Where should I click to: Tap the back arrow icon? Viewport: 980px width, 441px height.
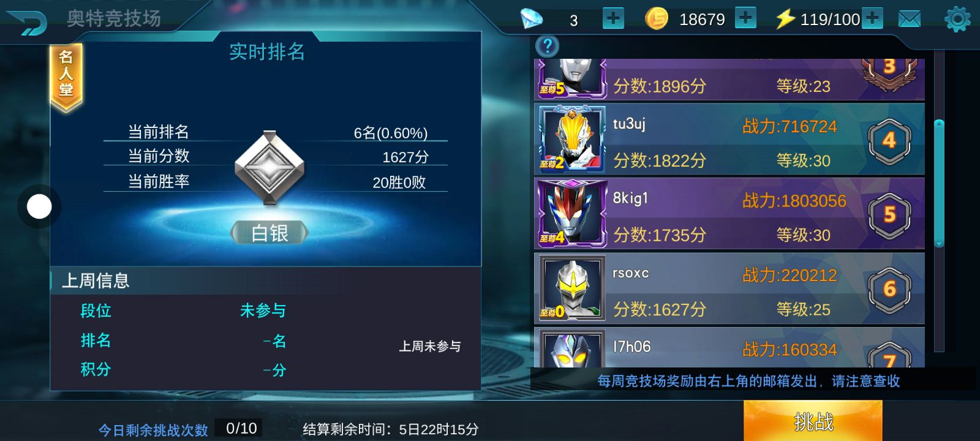coord(27,23)
